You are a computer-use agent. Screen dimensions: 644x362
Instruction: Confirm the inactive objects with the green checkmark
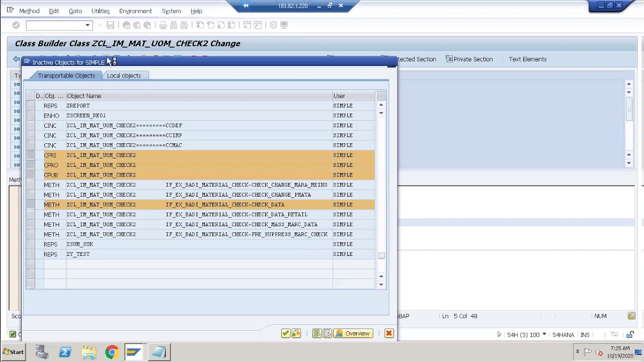(x=285, y=333)
